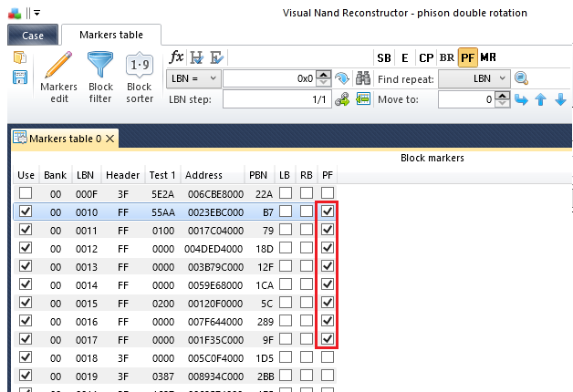
Task: Uncheck Use box for LBN 0010 row
Action: pyautogui.click(x=26, y=211)
